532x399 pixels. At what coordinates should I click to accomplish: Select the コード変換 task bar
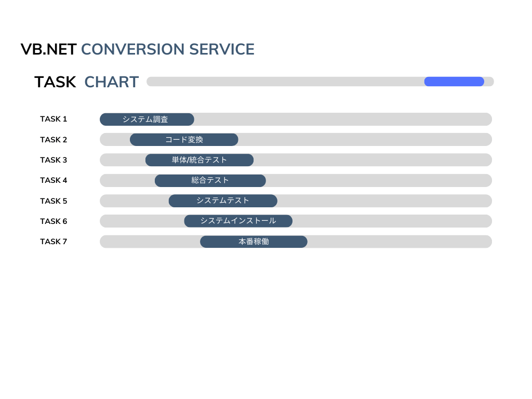[x=184, y=140]
